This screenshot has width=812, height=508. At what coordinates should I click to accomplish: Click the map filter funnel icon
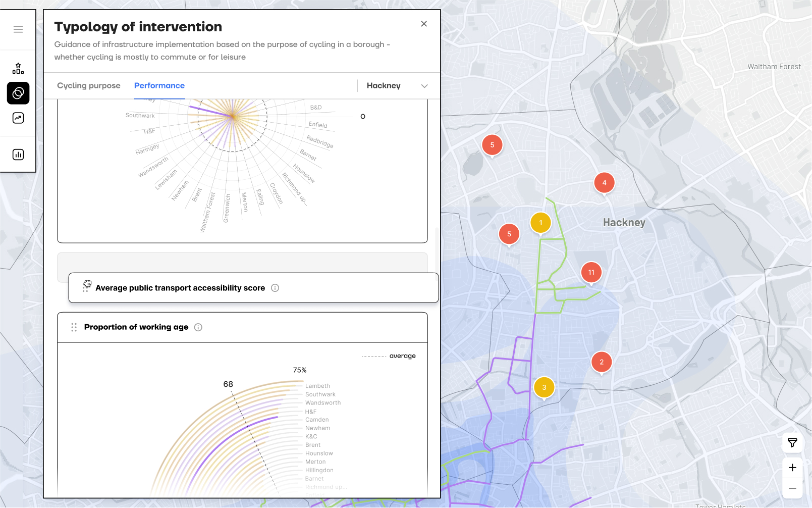[x=792, y=443]
